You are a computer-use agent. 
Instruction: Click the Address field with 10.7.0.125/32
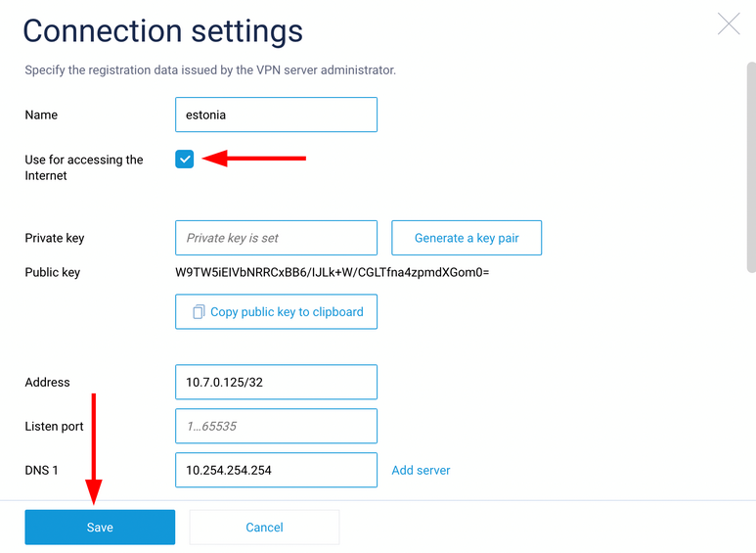(x=276, y=383)
